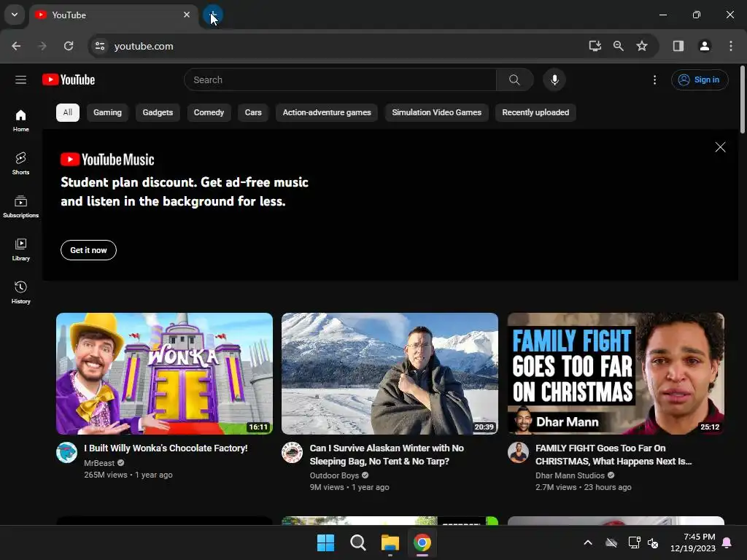Click the muted volume tray icon

[x=653, y=542]
